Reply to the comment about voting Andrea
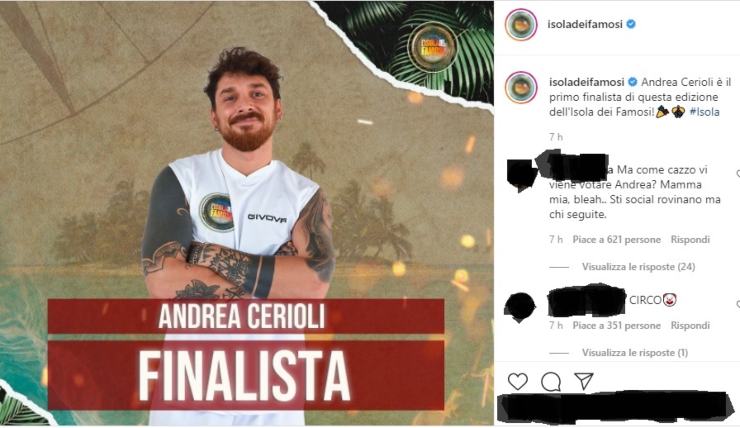The image size is (740, 428). [690, 240]
